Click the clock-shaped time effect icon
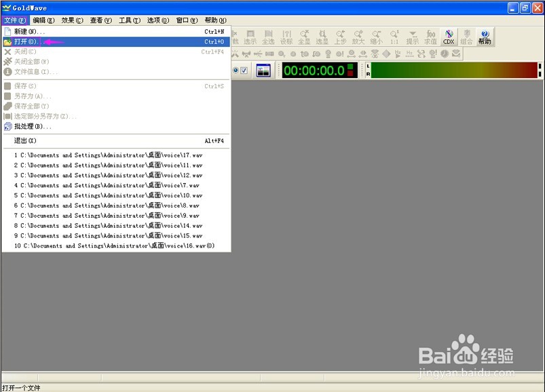The height and width of the screenshot is (392, 545). [445, 54]
